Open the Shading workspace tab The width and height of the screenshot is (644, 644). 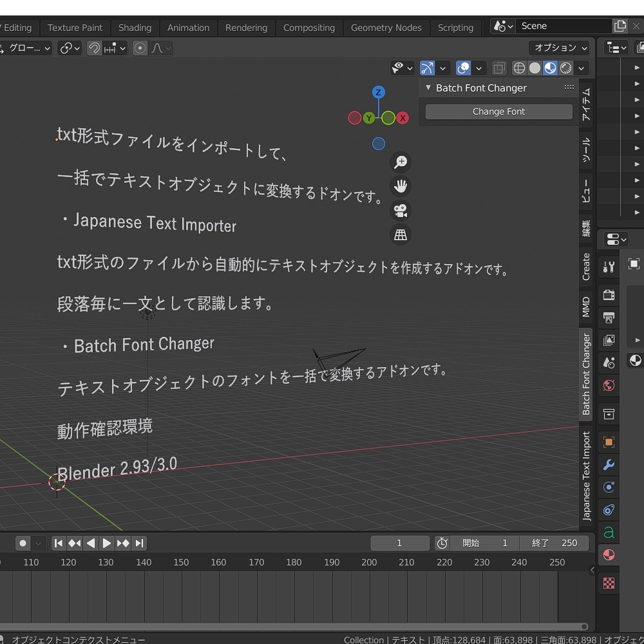[x=135, y=28]
